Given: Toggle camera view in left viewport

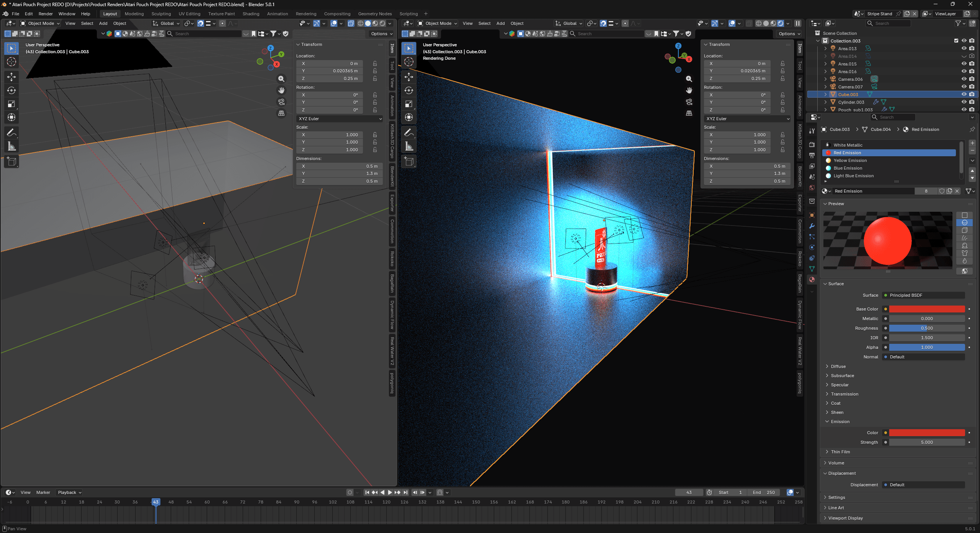Looking at the screenshot, I should pyautogui.click(x=281, y=102).
